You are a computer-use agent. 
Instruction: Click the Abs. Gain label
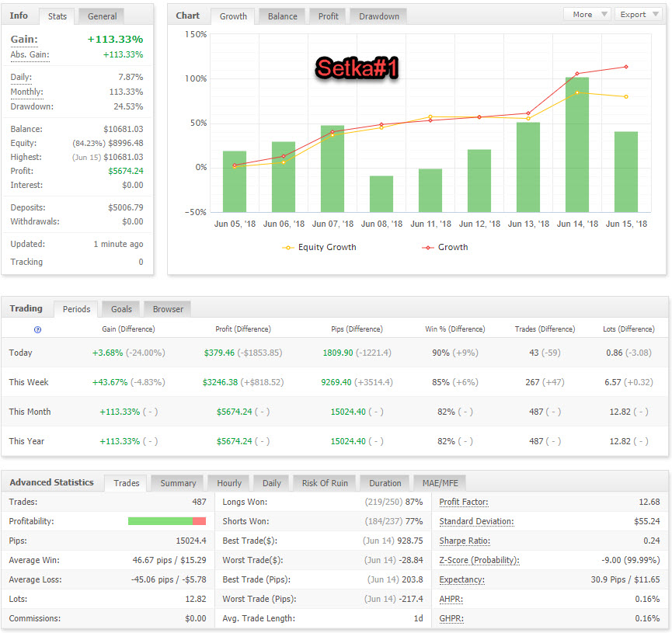tap(30, 55)
